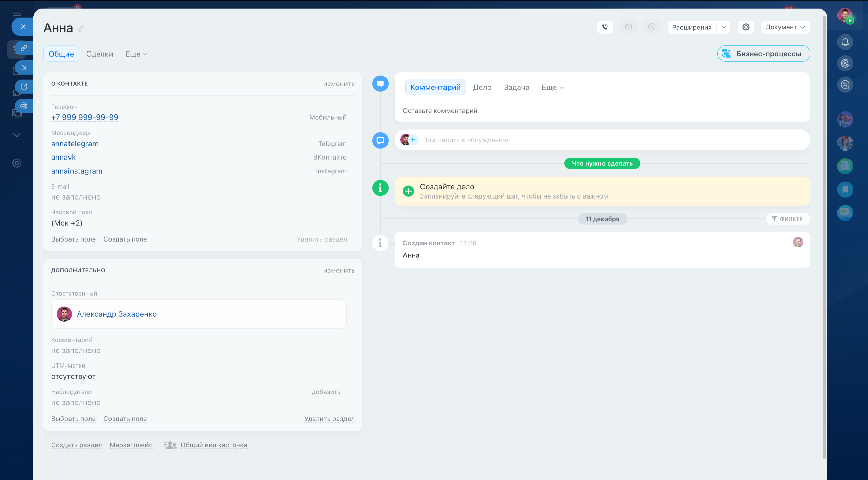This screenshot has width=868, height=480.
Task: Click the phone call icon in header
Action: click(x=605, y=27)
